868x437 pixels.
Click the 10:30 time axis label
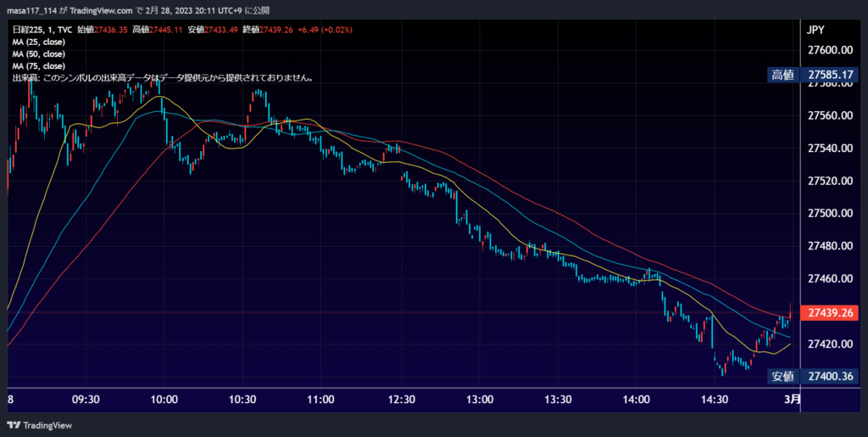point(242,400)
